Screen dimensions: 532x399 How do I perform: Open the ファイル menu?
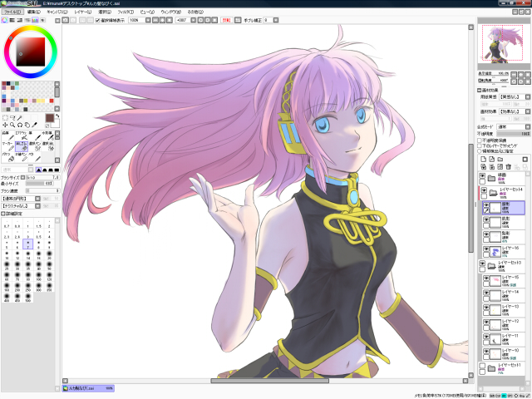pyautogui.click(x=12, y=12)
